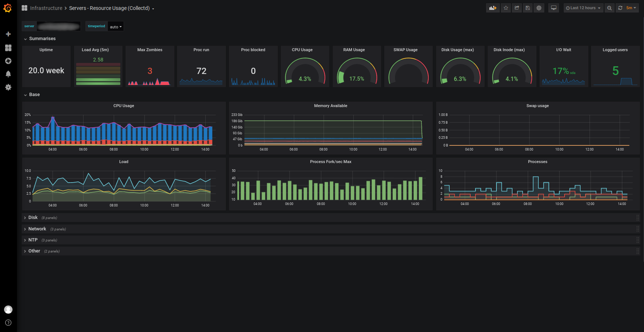
Task: Open the 5m refresh interval dropdown
Action: 631,8
